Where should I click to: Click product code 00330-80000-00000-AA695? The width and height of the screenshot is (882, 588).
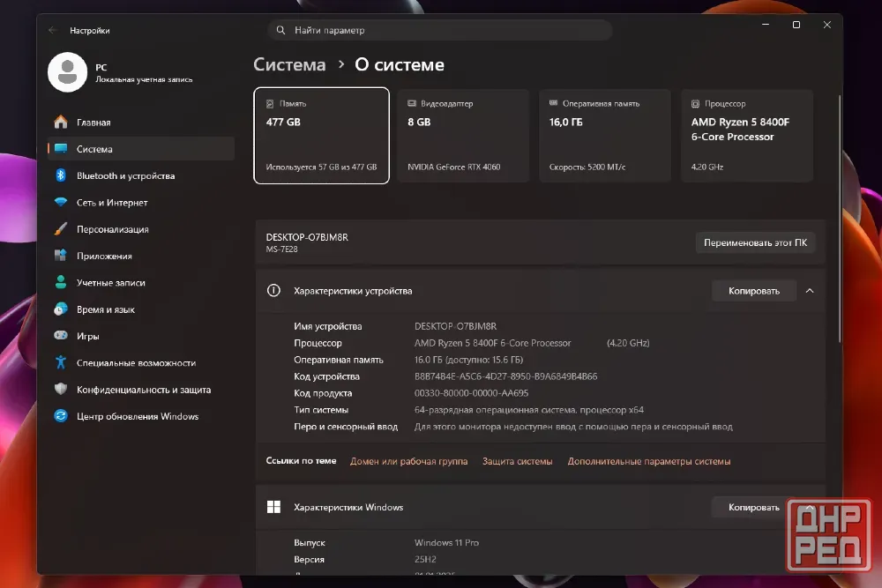(471, 393)
